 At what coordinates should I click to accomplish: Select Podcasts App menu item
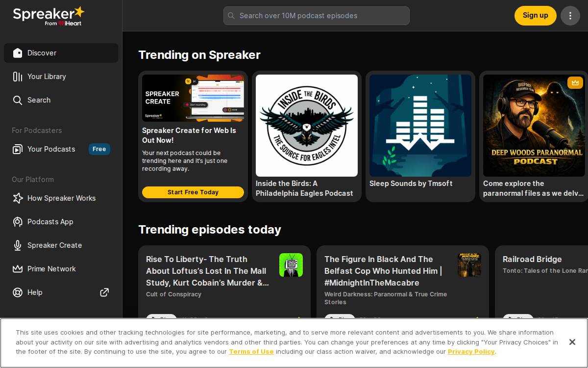point(61,222)
